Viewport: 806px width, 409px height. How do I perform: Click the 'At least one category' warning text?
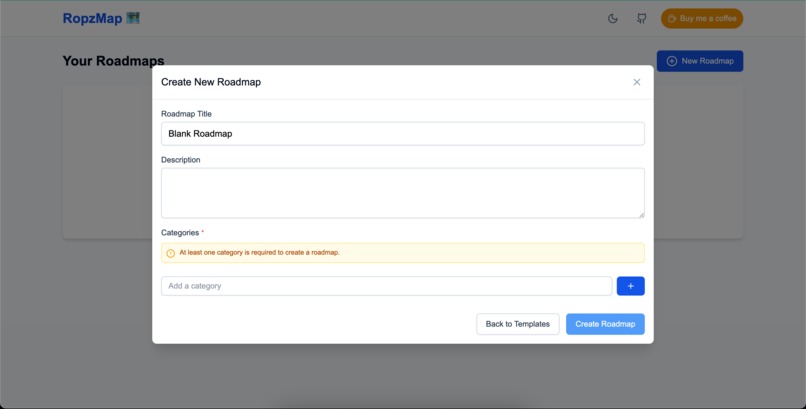pos(260,253)
